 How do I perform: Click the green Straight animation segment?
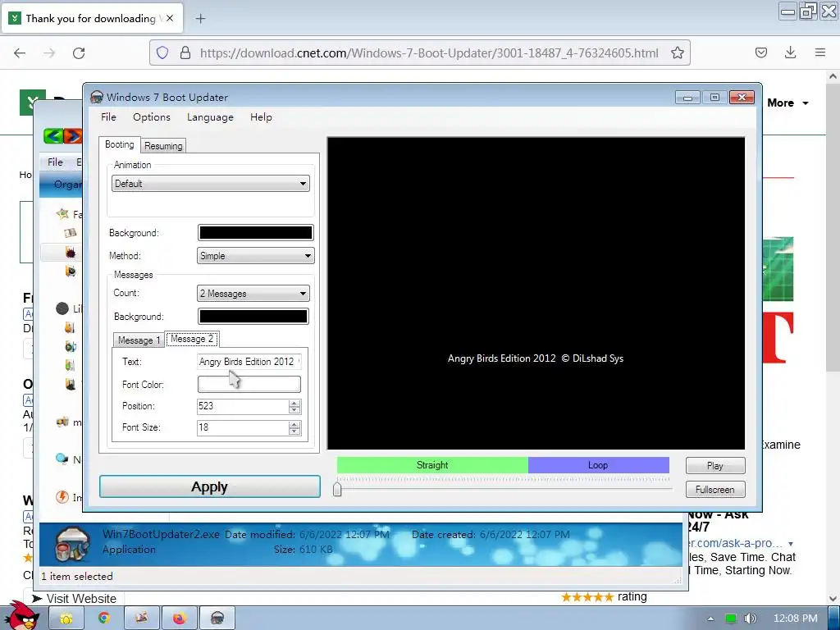pos(432,465)
